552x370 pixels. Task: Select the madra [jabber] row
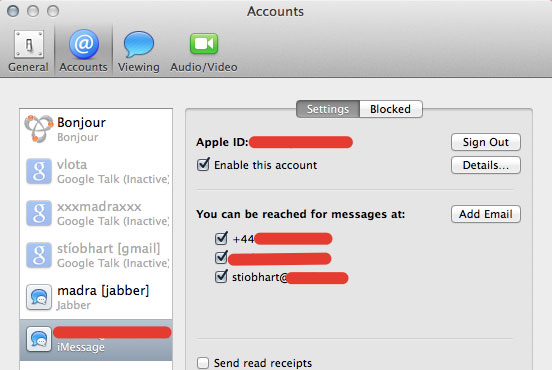pyautogui.click(x=96, y=297)
